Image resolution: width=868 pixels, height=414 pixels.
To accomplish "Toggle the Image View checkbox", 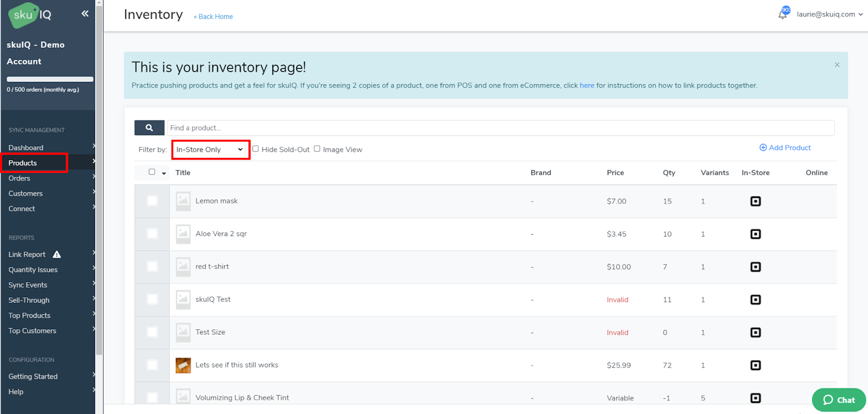I will click(x=317, y=149).
